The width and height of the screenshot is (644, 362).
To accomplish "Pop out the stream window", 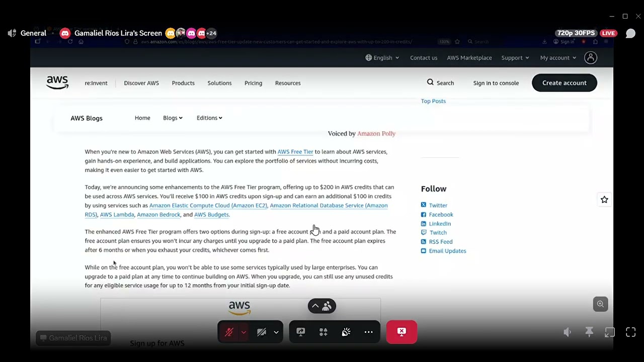I will point(610,332).
